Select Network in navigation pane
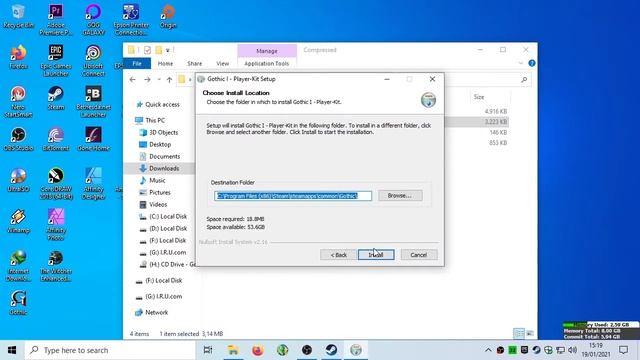 point(151,313)
